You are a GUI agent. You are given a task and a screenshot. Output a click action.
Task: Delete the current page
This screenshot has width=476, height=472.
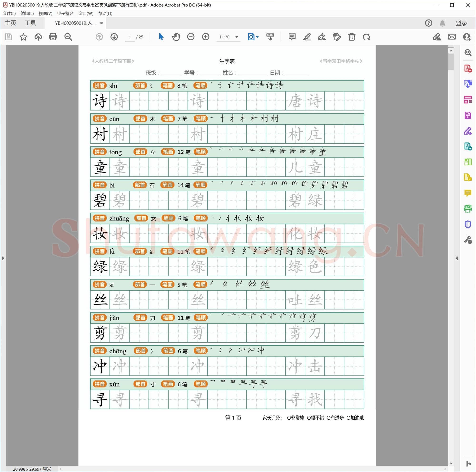pos(352,37)
